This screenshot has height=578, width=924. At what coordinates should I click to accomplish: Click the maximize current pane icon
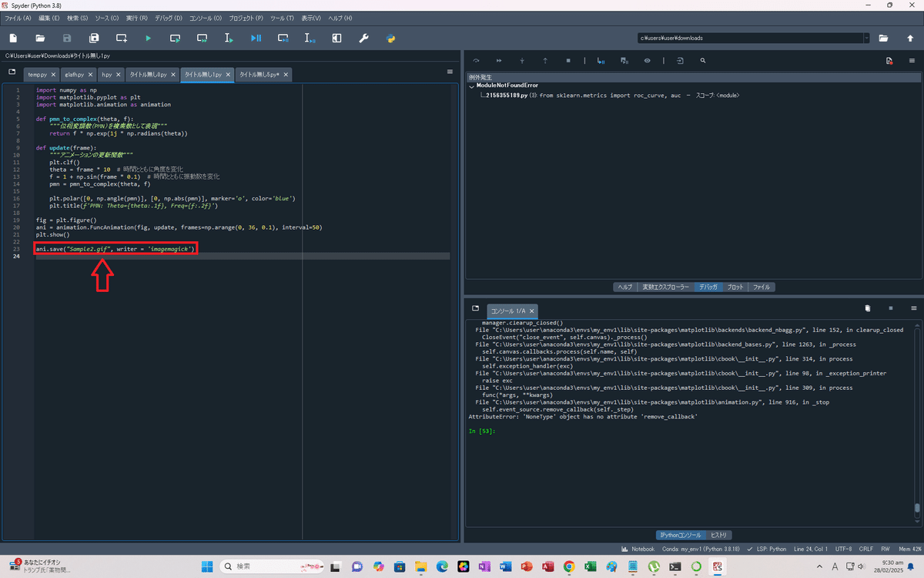coord(336,38)
